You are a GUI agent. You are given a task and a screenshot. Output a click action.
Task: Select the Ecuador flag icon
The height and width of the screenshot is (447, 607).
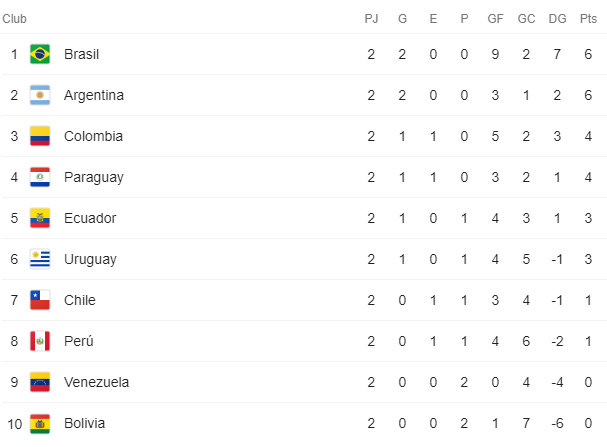pos(40,218)
